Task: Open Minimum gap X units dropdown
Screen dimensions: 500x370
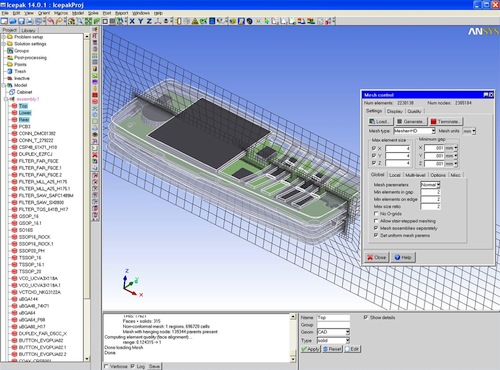Action: coord(456,148)
